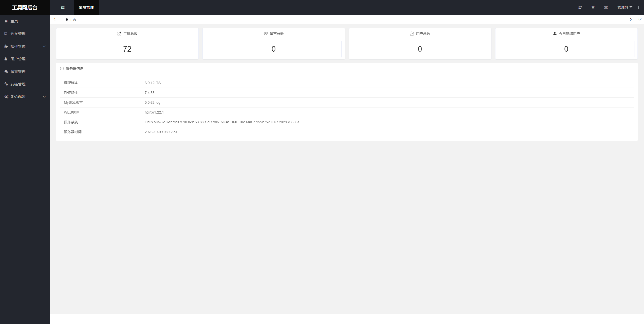This screenshot has width=644, height=324.
Task: Click the 服务器信息 panel title
Action: 75,69
